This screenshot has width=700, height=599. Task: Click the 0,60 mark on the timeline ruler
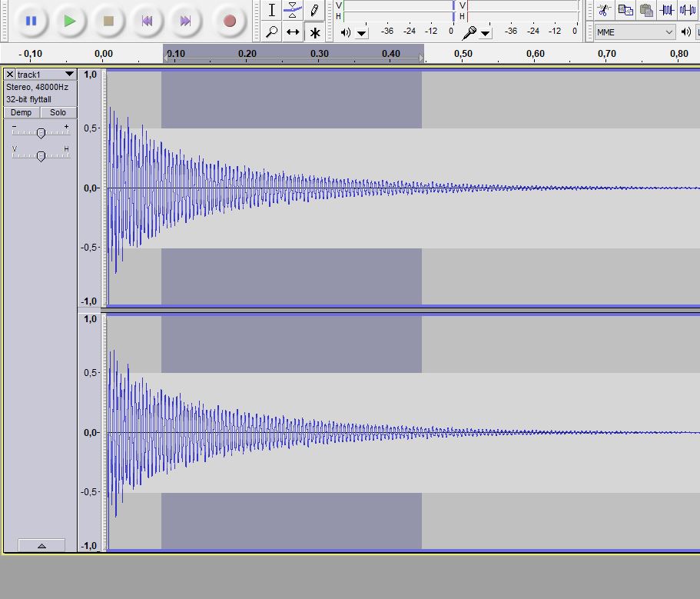[x=536, y=54]
